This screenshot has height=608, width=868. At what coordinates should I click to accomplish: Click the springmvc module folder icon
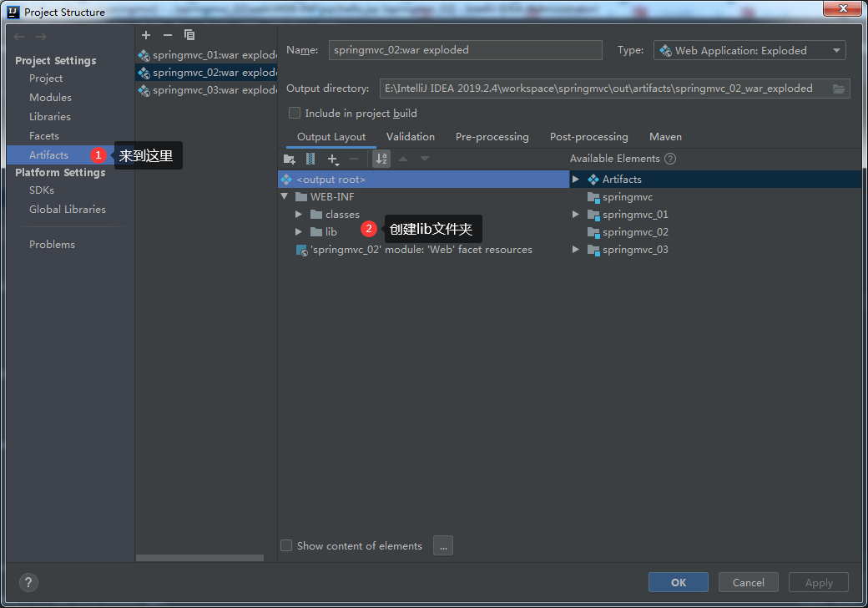tap(593, 197)
